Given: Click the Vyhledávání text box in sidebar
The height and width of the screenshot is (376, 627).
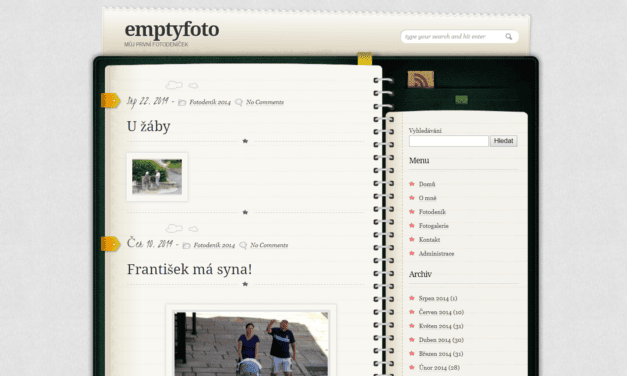Looking at the screenshot, I should (x=449, y=141).
